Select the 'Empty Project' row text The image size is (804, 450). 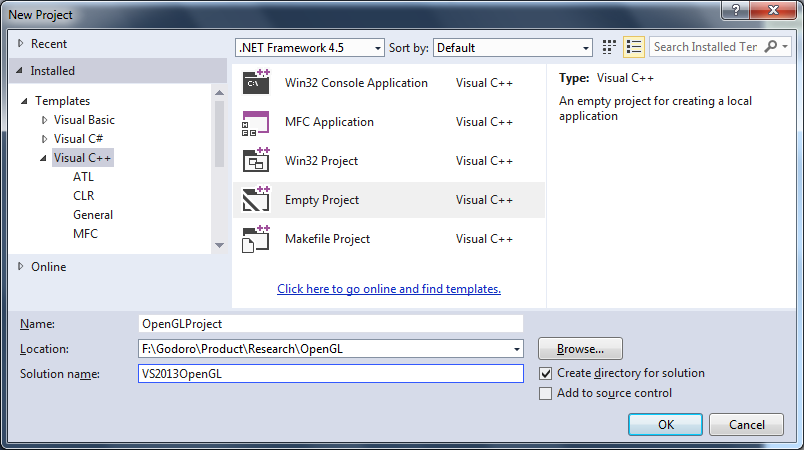[x=322, y=200]
